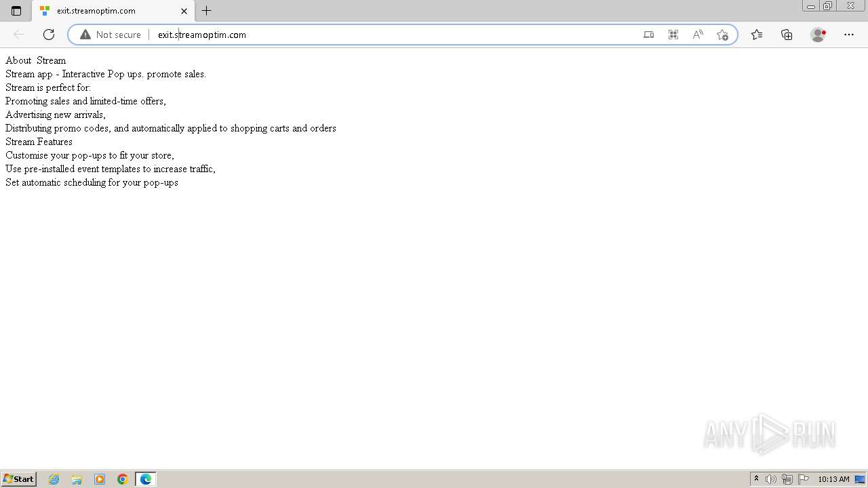Add this page to favorites star icon
Screen dimensions: 868x488
click(722, 35)
